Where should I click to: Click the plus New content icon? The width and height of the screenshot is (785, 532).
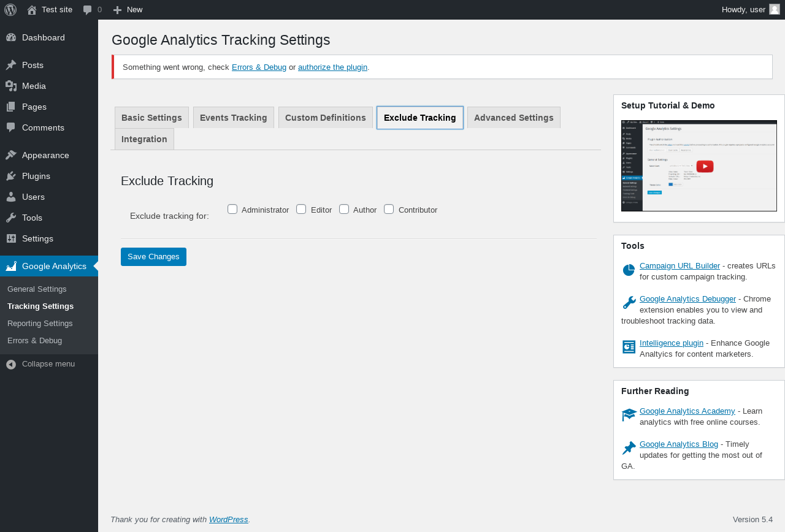tap(118, 10)
